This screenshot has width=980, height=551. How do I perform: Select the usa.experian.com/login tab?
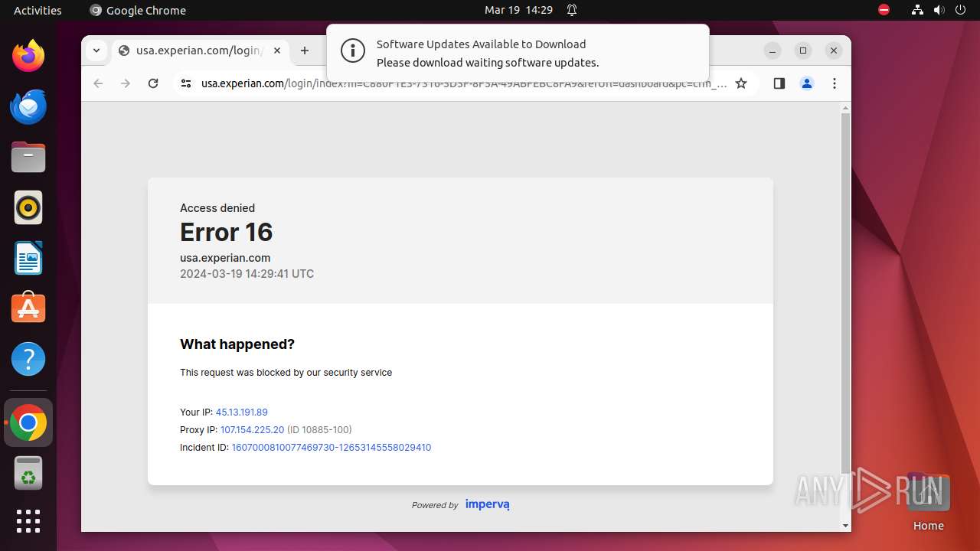coord(201,51)
